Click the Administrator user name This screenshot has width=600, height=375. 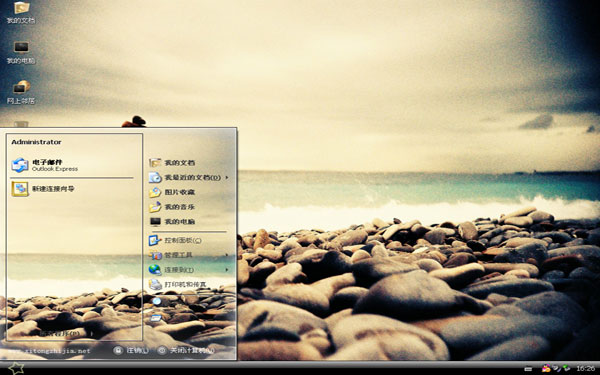point(36,142)
